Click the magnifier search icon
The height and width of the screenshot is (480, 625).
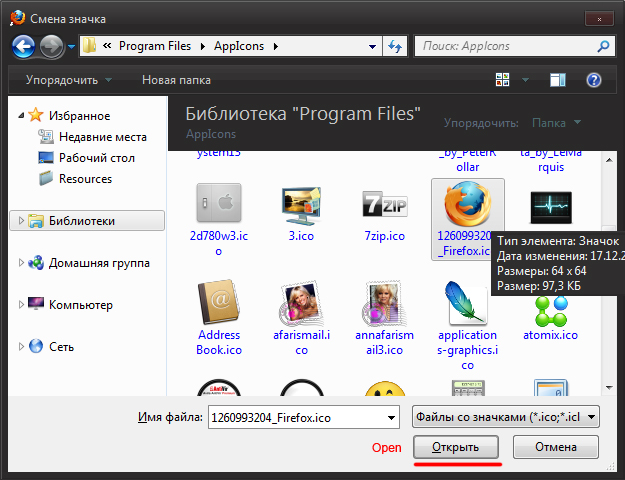pos(603,46)
